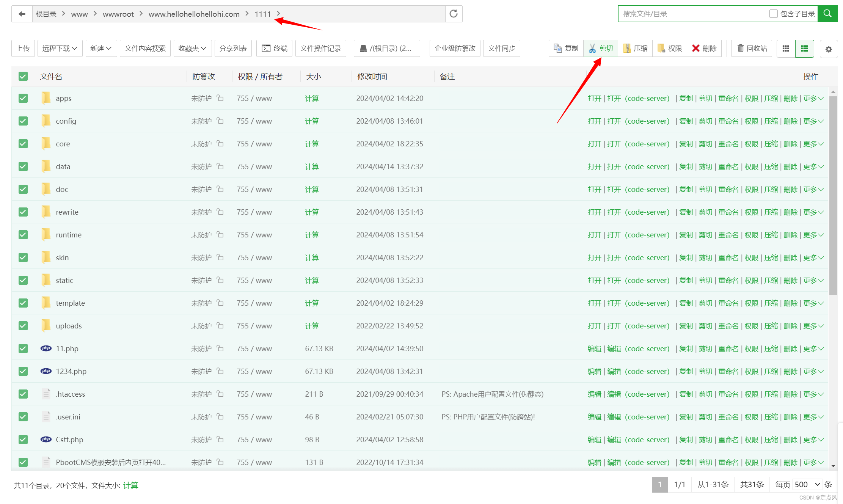Screen dimensions: 843x504
Task: Click the file icon of .htaccess
Action: coord(46,394)
